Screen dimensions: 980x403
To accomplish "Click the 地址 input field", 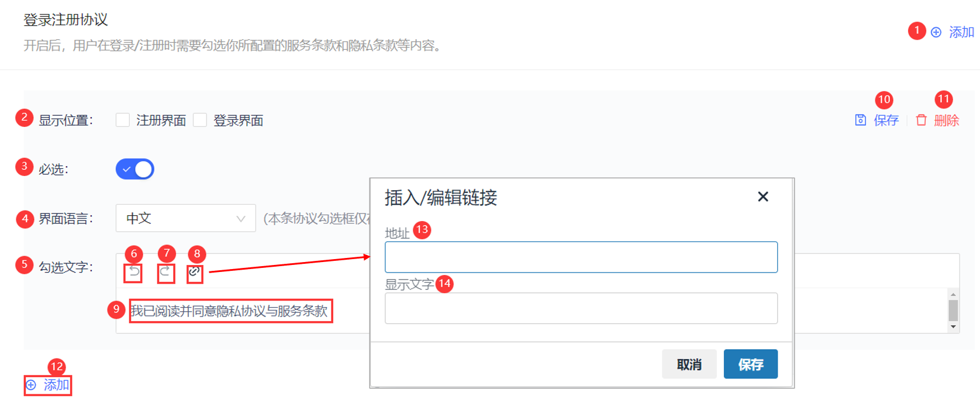I will coord(581,257).
